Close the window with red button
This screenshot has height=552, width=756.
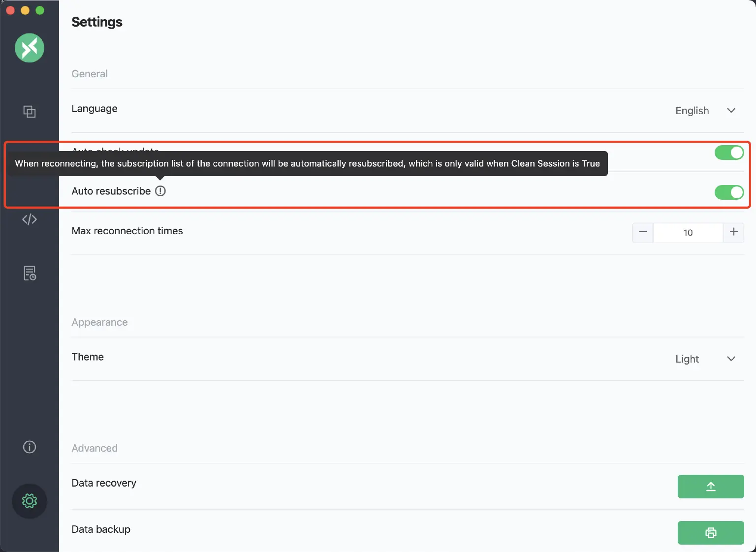(x=10, y=10)
